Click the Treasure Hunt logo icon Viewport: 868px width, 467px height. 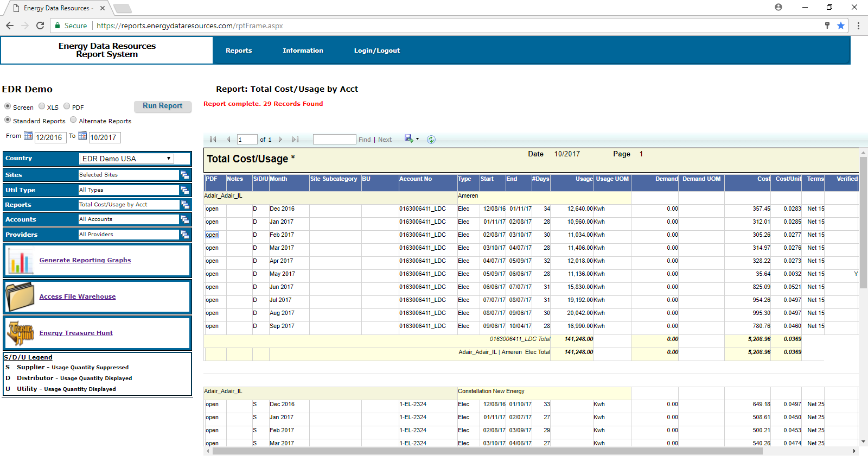tap(21, 332)
